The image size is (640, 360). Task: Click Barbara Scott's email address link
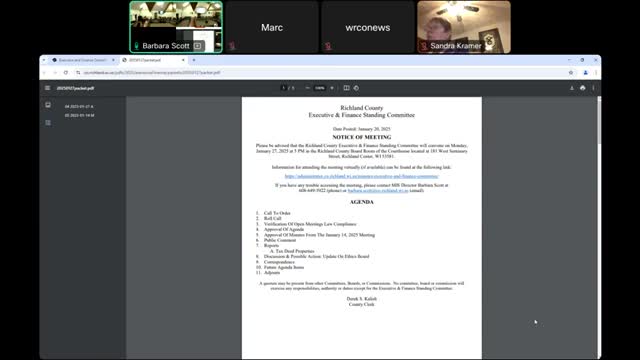pyautogui.click(x=378, y=191)
